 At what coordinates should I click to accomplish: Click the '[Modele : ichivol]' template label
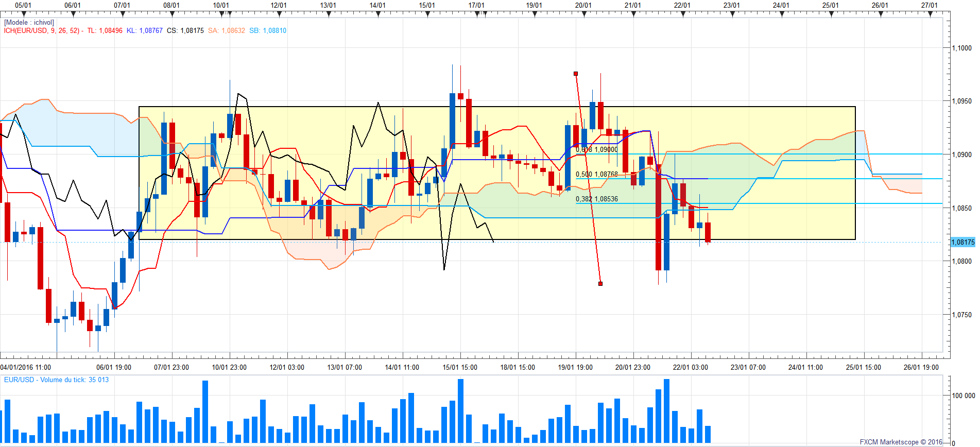29,23
